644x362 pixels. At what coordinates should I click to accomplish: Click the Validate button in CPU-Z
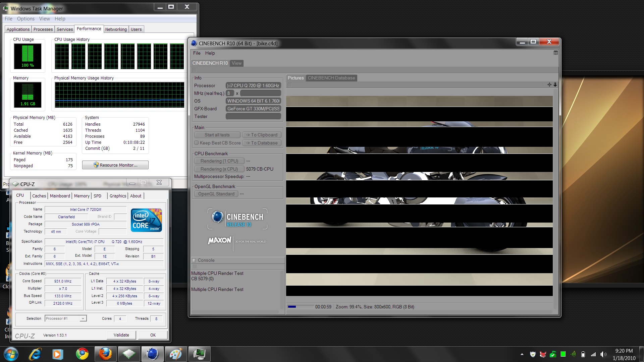pyautogui.click(x=121, y=335)
